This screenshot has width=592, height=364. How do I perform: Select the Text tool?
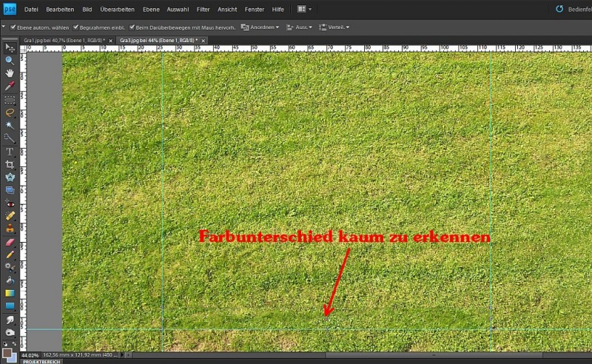[x=10, y=152]
